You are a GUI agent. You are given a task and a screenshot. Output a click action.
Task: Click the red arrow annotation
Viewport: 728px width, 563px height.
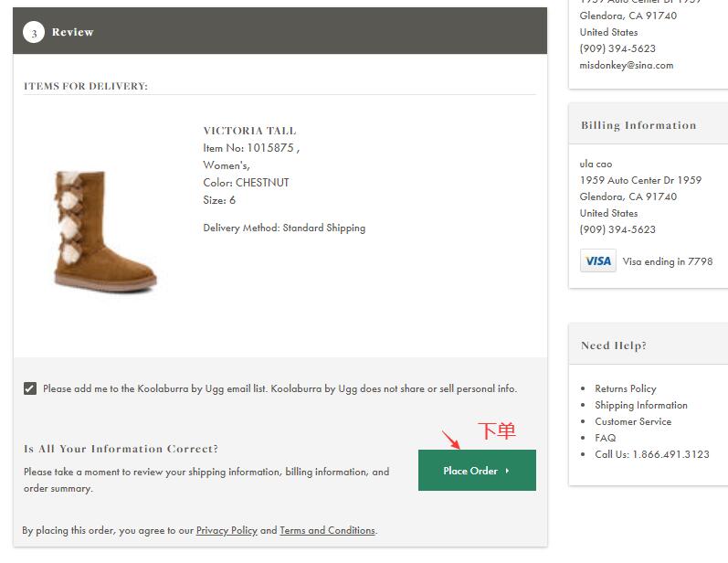450,440
